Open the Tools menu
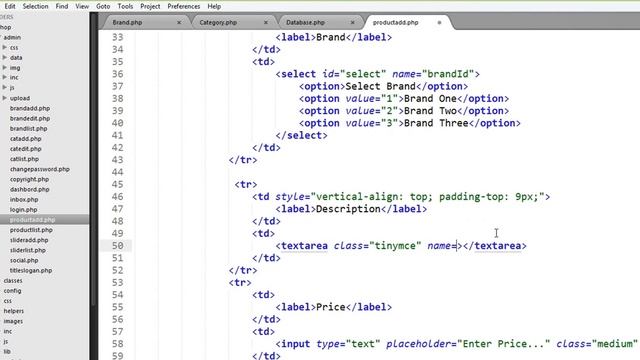This screenshot has height=360, width=640. click(x=125, y=7)
